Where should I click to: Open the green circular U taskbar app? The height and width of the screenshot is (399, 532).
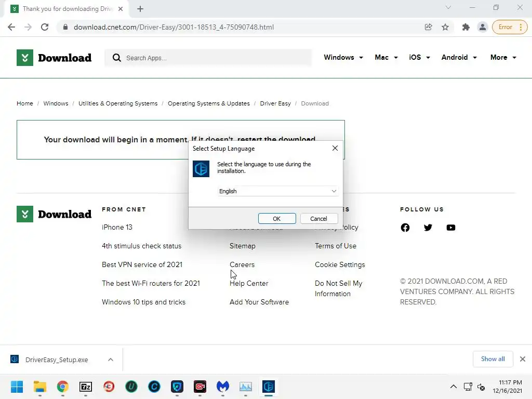pos(131,387)
